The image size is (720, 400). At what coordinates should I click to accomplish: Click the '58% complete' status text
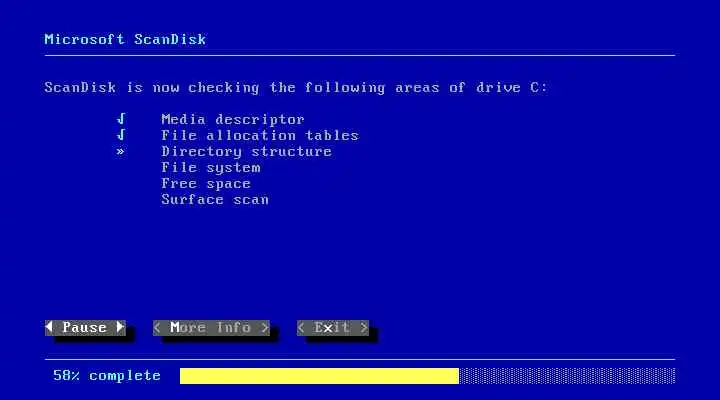click(107, 376)
